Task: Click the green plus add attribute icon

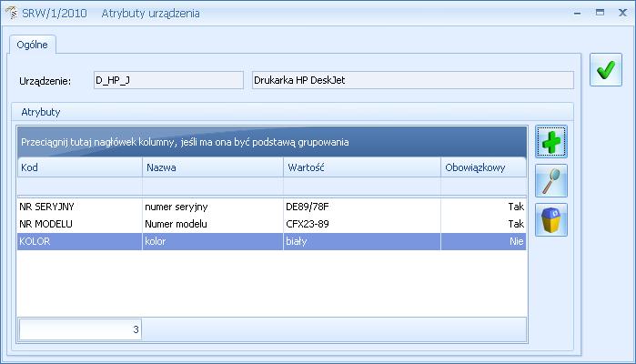Action: click(x=550, y=142)
